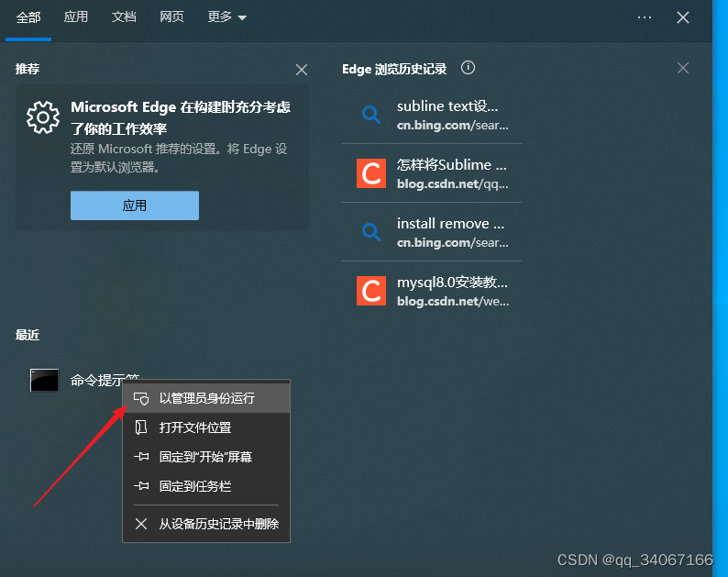Viewport: 728px width, 577px height.
Task: Click the shield icon of 以管理员身份运行
Action: coord(141,399)
